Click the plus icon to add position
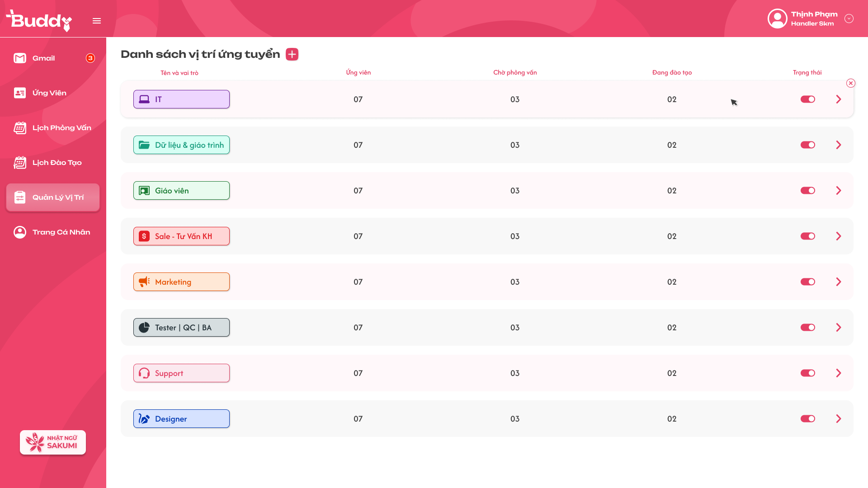The width and height of the screenshot is (868, 488). pos(292,54)
